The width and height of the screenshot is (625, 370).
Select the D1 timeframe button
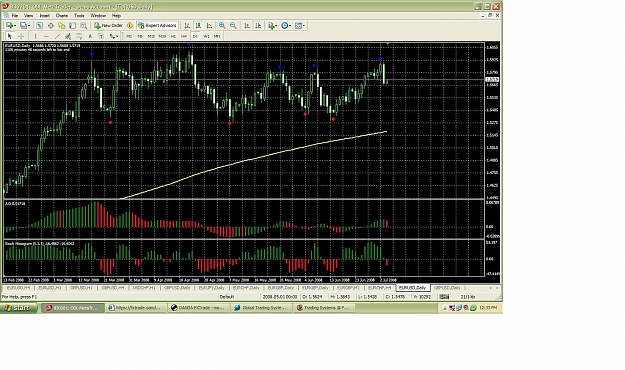[x=195, y=36]
